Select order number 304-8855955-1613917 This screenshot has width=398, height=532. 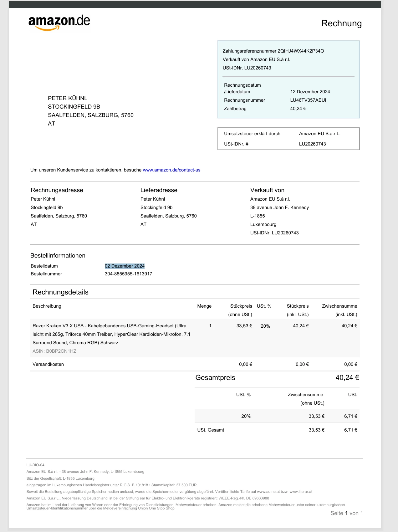(129, 274)
